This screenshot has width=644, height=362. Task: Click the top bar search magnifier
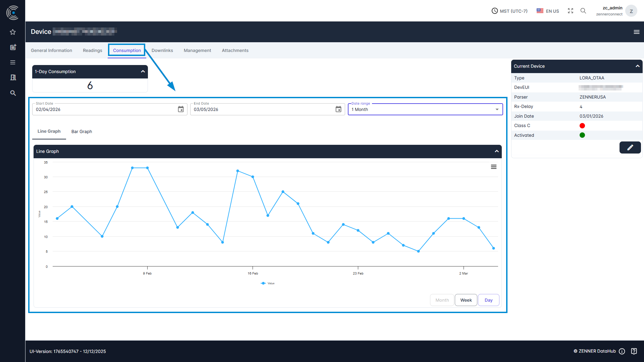[583, 11]
